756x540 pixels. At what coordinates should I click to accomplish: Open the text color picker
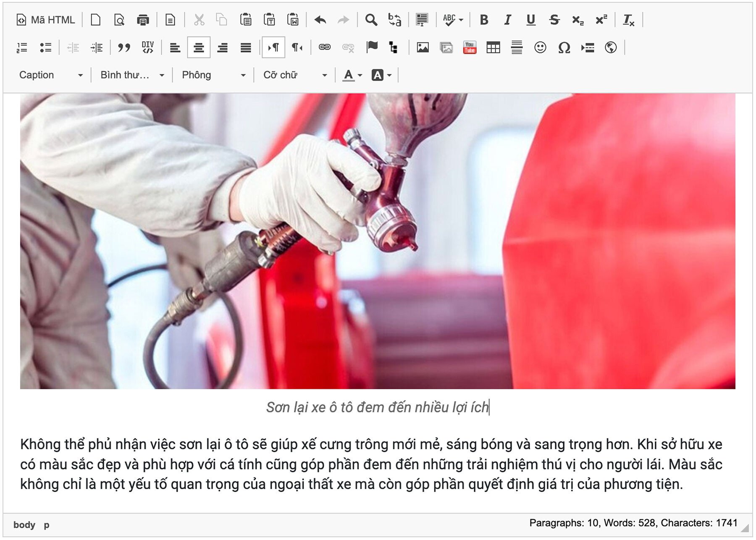352,75
